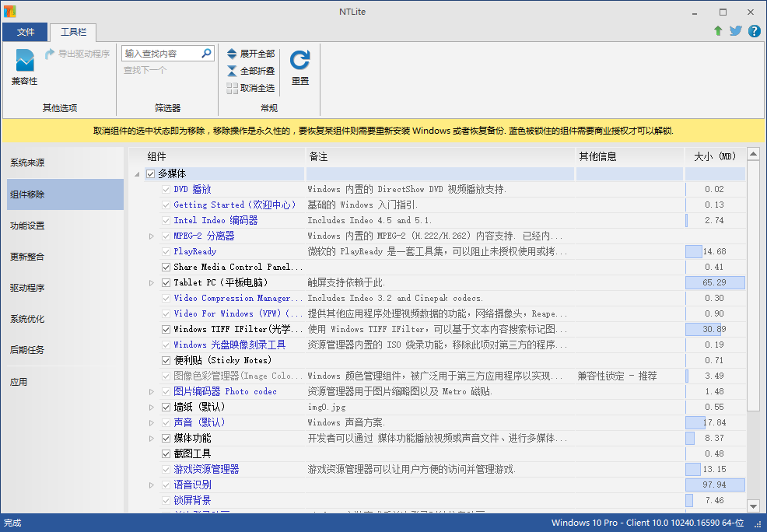Open the Twitter bird icon
767x532 pixels.
[735, 31]
